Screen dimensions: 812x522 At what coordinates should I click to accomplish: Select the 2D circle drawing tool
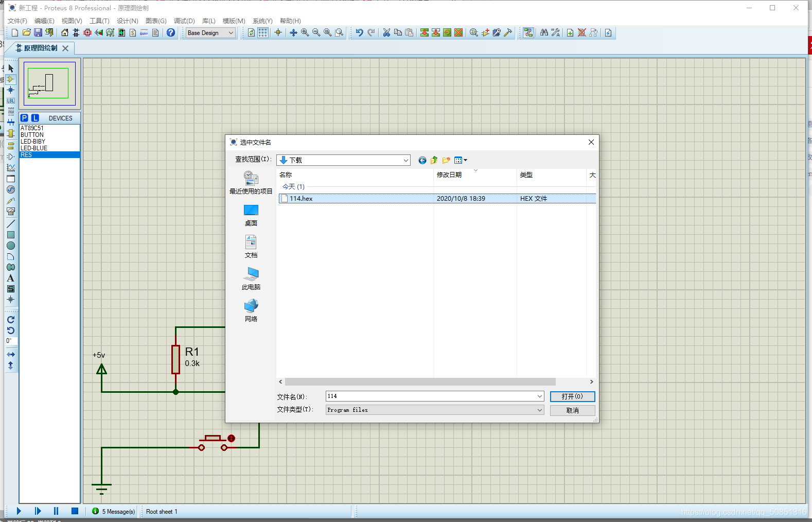[x=11, y=246]
